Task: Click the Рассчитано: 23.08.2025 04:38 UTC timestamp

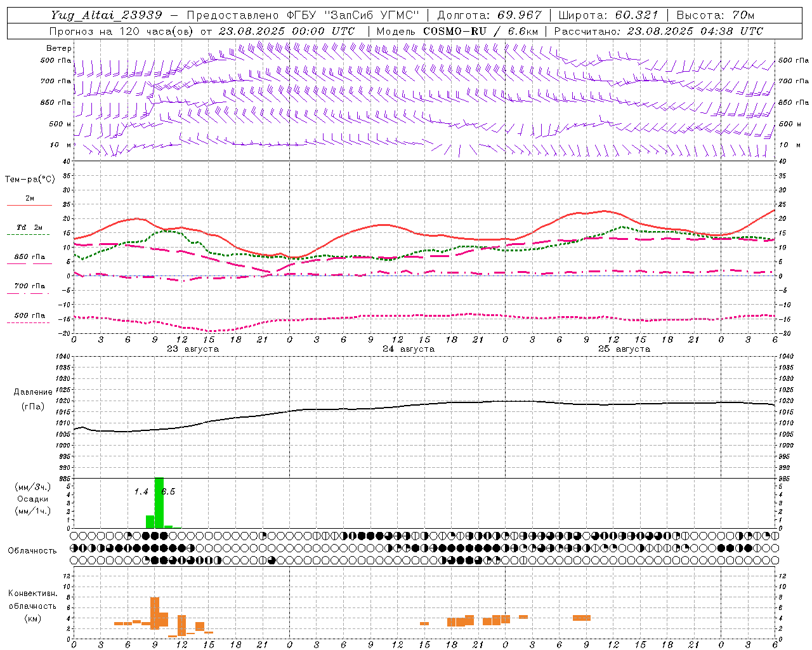Action: (x=658, y=31)
